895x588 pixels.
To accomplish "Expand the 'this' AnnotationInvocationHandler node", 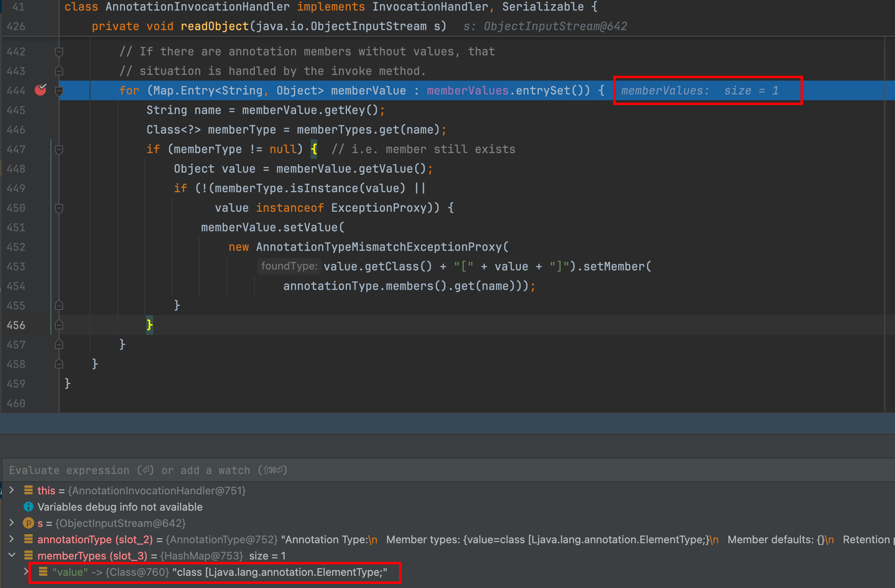I will coord(12,490).
